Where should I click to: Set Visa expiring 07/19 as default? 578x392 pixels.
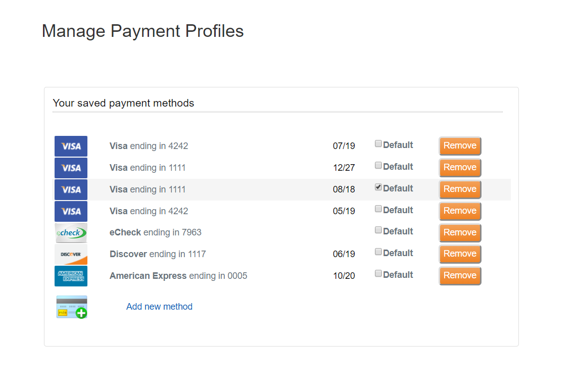pyautogui.click(x=378, y=144)
